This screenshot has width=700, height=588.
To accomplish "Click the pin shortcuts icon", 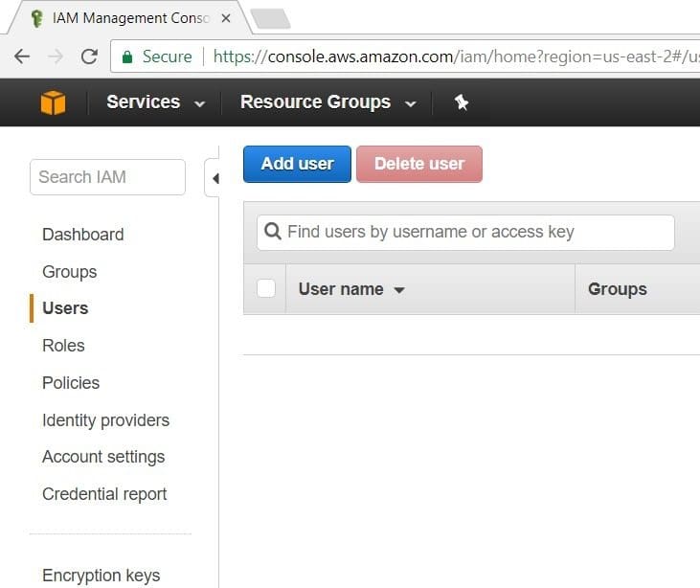I will click(462, 102).
